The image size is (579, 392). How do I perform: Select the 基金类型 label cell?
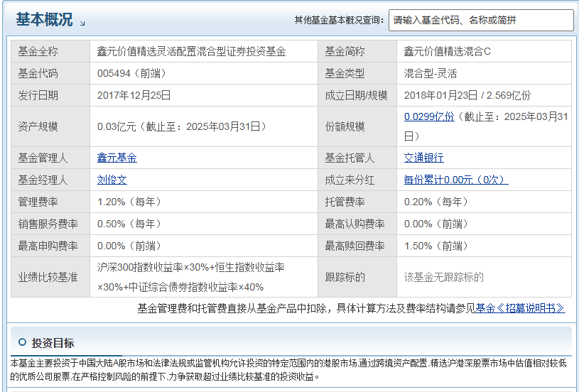pos(357,73)
